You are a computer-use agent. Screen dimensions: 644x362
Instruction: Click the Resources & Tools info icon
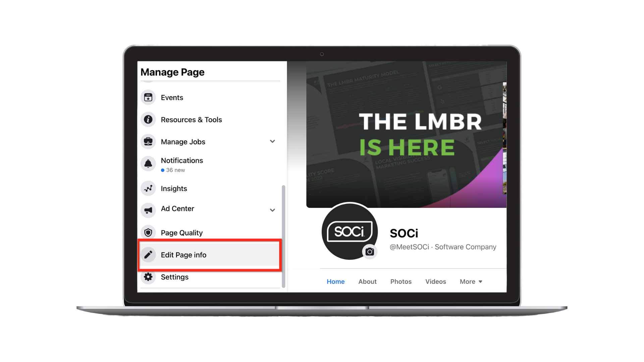point(149,119)
